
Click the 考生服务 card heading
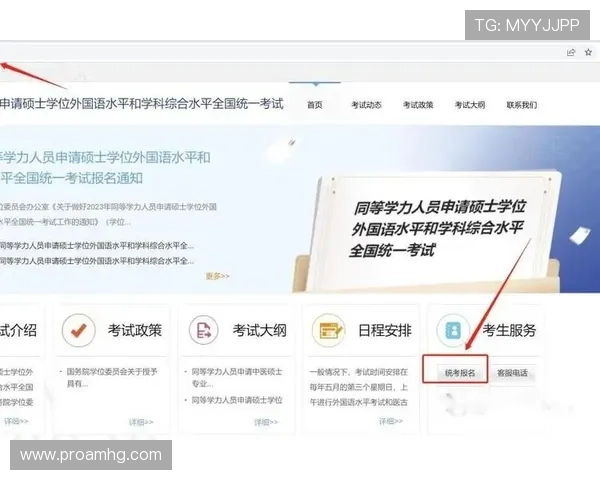coord(509,330)
